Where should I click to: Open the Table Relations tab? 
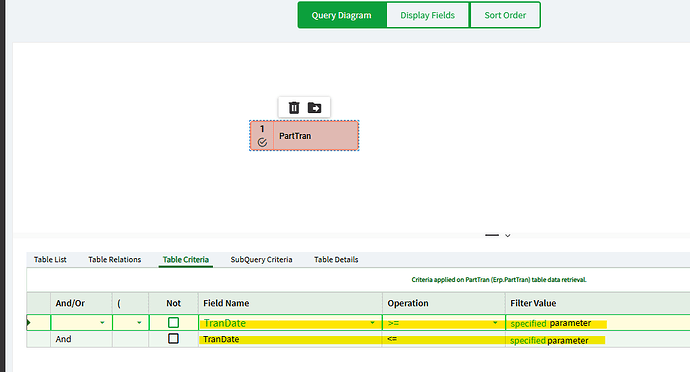click(x=114, y=260)
